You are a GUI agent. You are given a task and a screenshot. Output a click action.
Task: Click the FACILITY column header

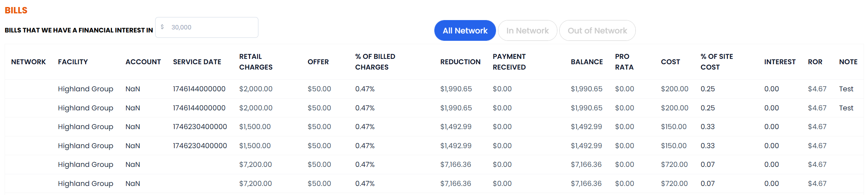pyautogui.click(x=73, y=62)
